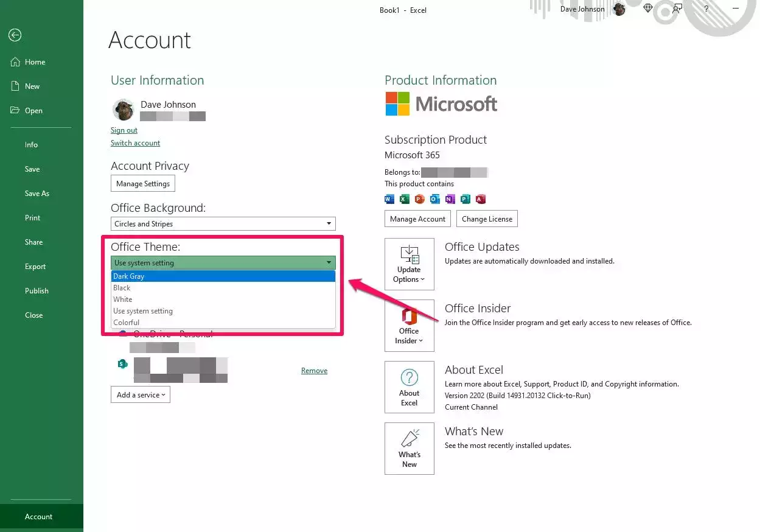Pick the Colorful theme option

[223, 323]
